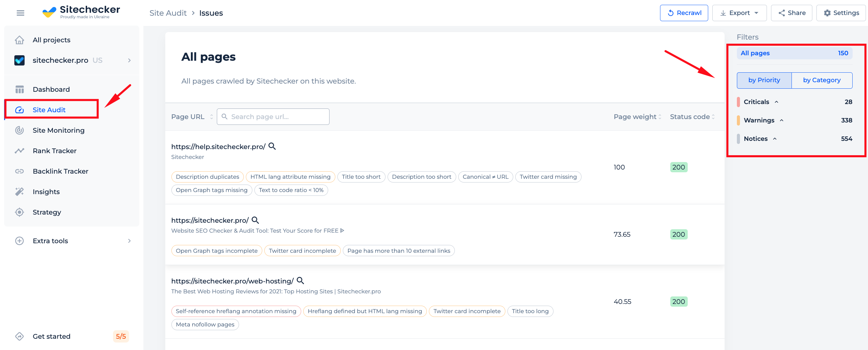Sort by Page URL column arrows
868x350 pixels.
pyautogui.click(x=212, y=117)
